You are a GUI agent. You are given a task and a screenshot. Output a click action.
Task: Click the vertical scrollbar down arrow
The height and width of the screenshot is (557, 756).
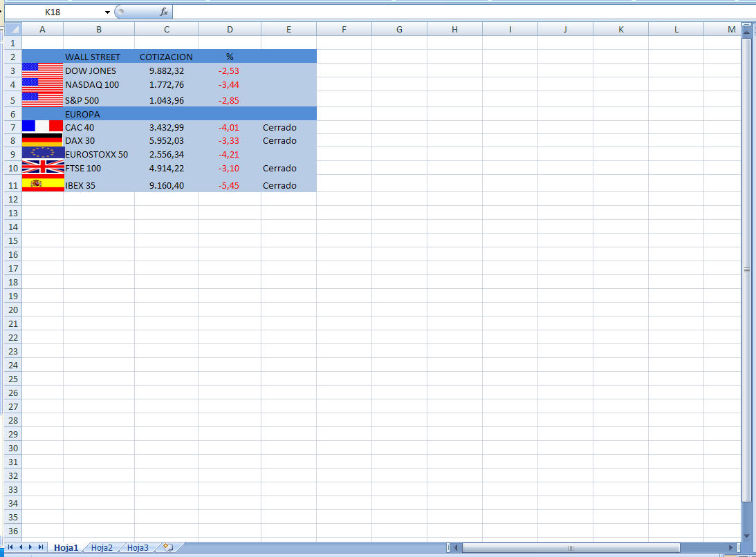pyautogui.click(x=746, y=536)
